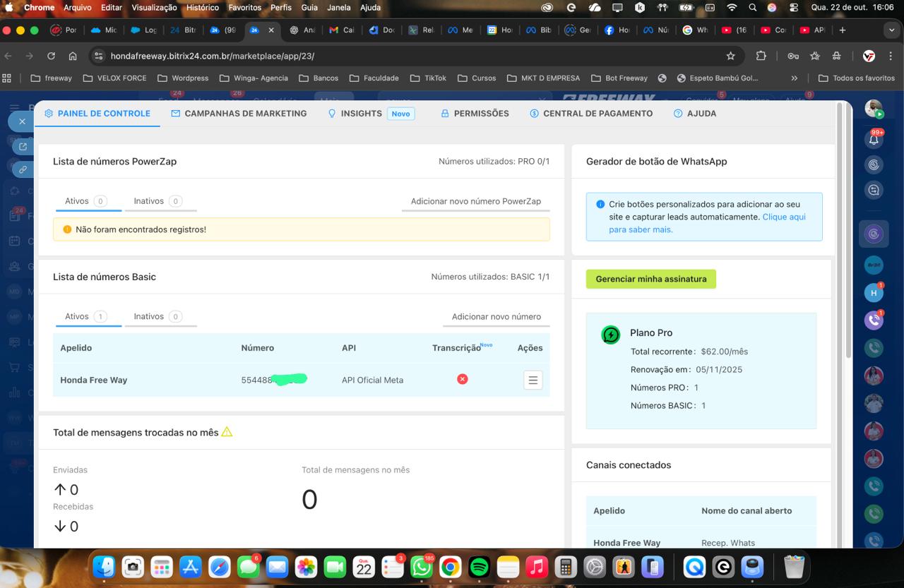Close the slider panel with X button
The width and height of the screenshot is (904, 588).
[x=22, y=121]
